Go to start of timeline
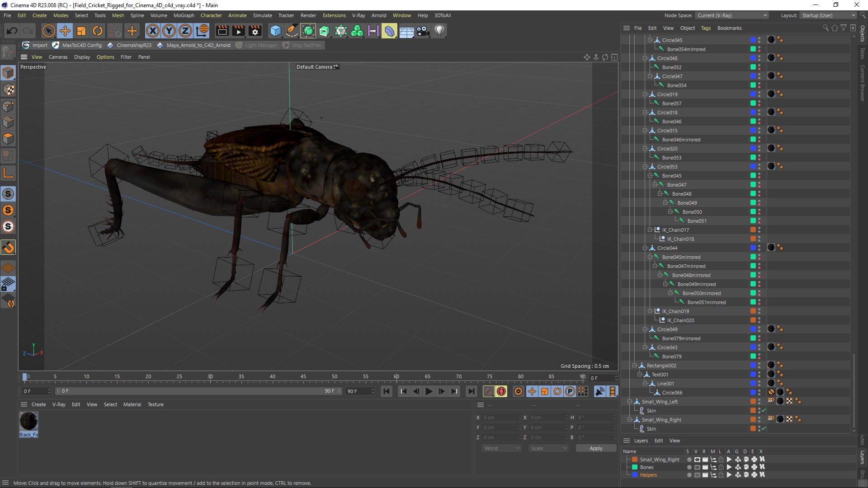868x488 pixels. point(387,391)
